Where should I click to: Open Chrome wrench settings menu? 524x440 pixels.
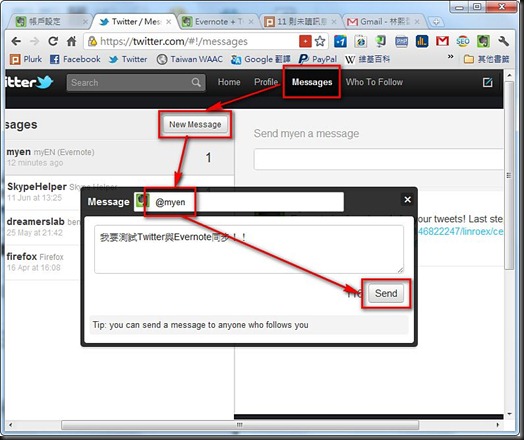tap(503, 41)
